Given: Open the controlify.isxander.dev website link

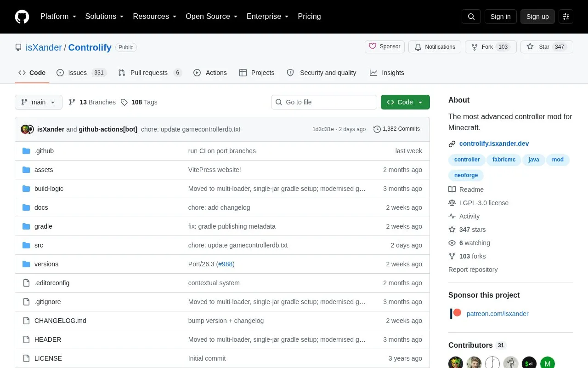Looking at the screenshot, I should point(494,144).
